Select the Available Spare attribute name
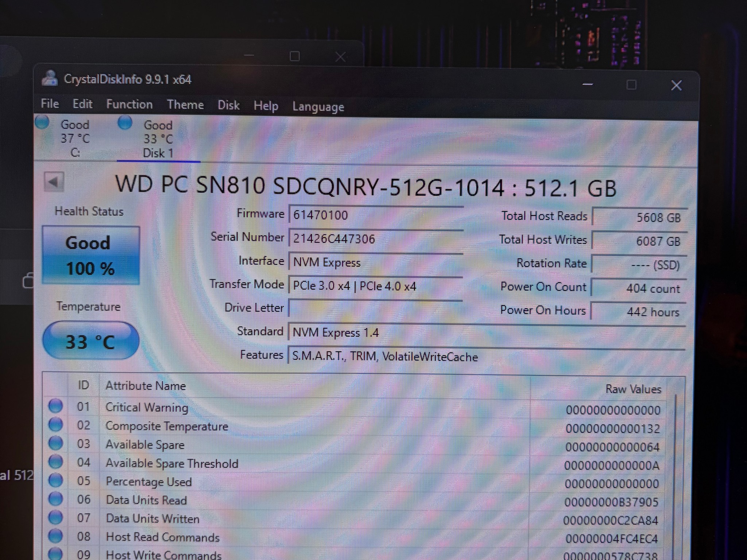 [x=145, y=445]
